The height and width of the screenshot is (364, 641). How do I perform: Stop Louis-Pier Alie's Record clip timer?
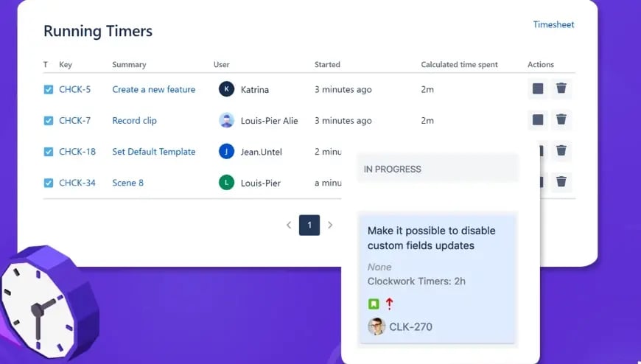click(538, 120)
